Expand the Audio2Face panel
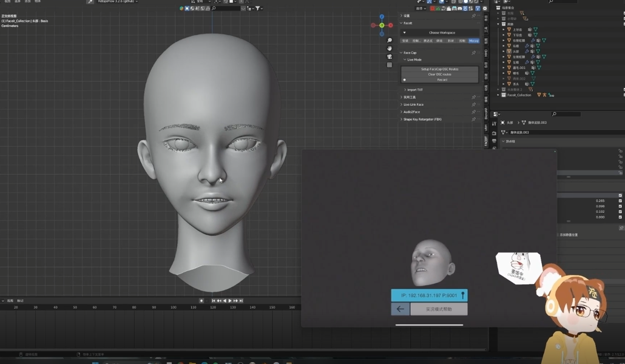 pos(411,112)
